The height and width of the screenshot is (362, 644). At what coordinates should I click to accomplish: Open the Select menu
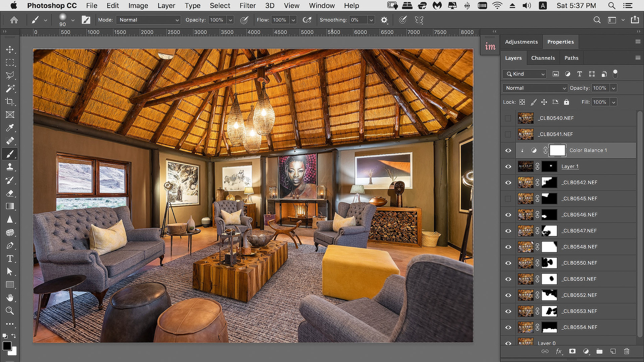(x=220, y=6)
